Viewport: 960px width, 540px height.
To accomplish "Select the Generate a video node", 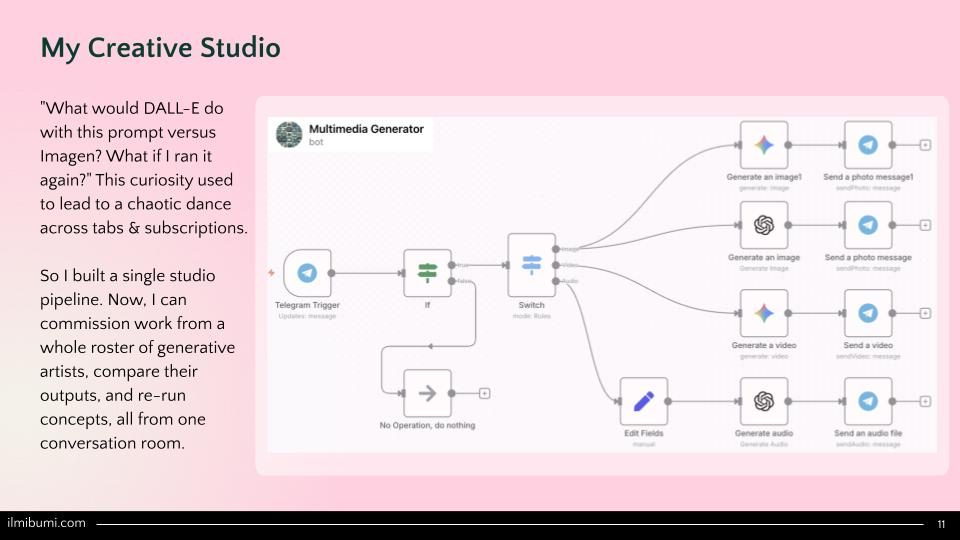I will point(764,313).
